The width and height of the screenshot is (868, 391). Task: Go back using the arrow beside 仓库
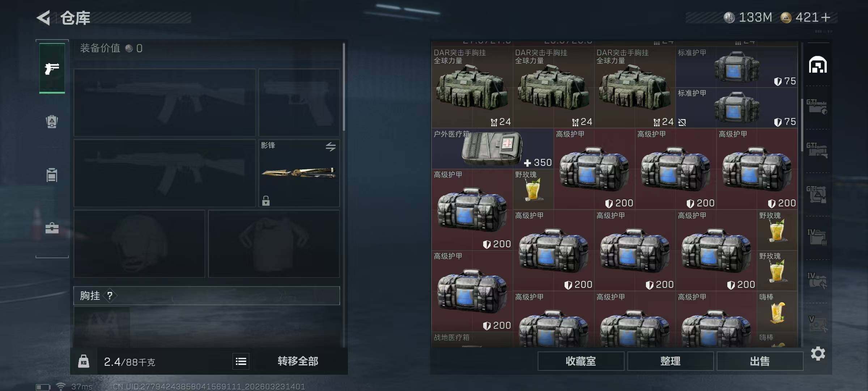point(43,18)
